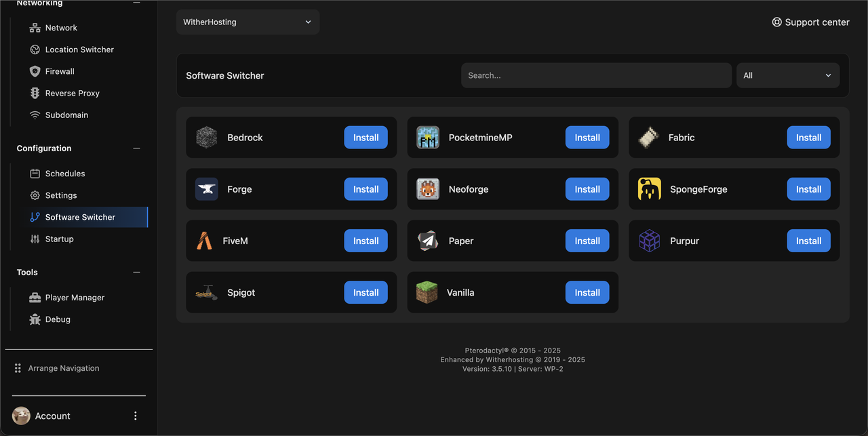Screen dimensions: 868x436
Task: Install Bedrock software
Action: point(366,138)
